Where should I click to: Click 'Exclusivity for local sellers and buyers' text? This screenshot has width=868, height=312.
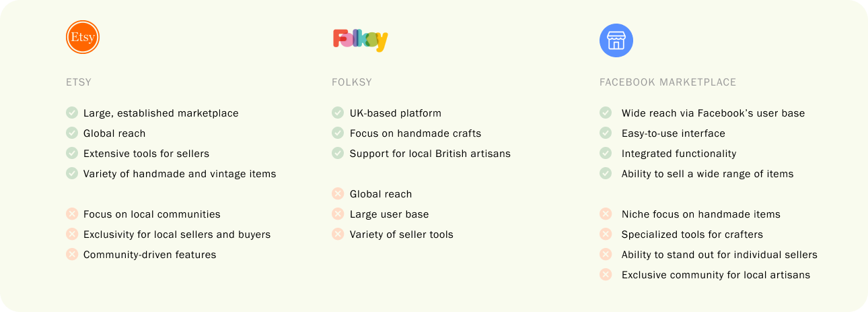pyautogui.click(x=177, y=235)
